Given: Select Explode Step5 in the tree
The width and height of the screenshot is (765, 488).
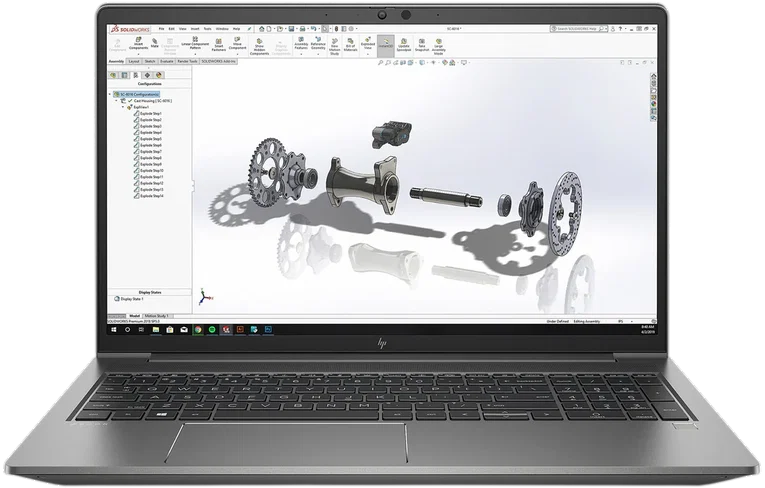Looking at the screenshot, I should [152, 139].
